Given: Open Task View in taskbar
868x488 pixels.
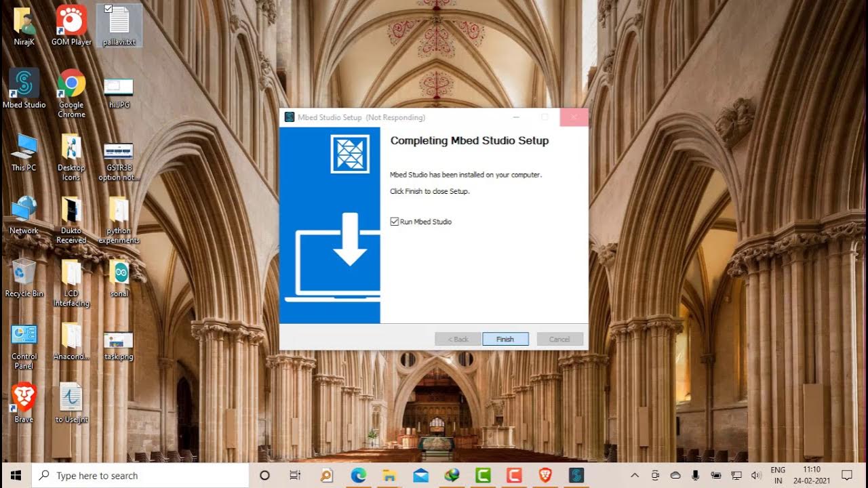Looking at the screenshot, I should click(x=295, y=475).
